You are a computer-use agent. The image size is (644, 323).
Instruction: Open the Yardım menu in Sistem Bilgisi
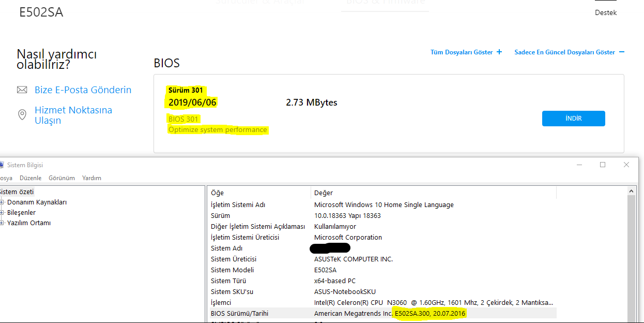pos(91,178)
